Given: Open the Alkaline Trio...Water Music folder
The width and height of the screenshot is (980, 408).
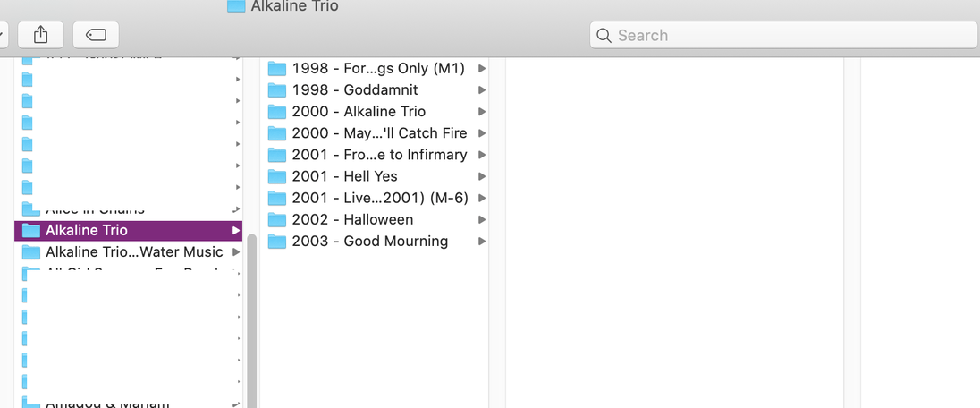Looking at the screenshot, I should tap(134, 252).
